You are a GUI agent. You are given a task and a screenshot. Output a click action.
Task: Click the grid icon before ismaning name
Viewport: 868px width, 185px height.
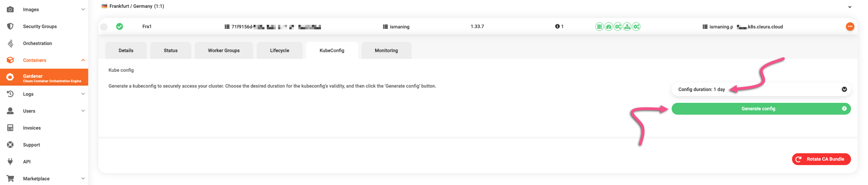click(385, 27)
